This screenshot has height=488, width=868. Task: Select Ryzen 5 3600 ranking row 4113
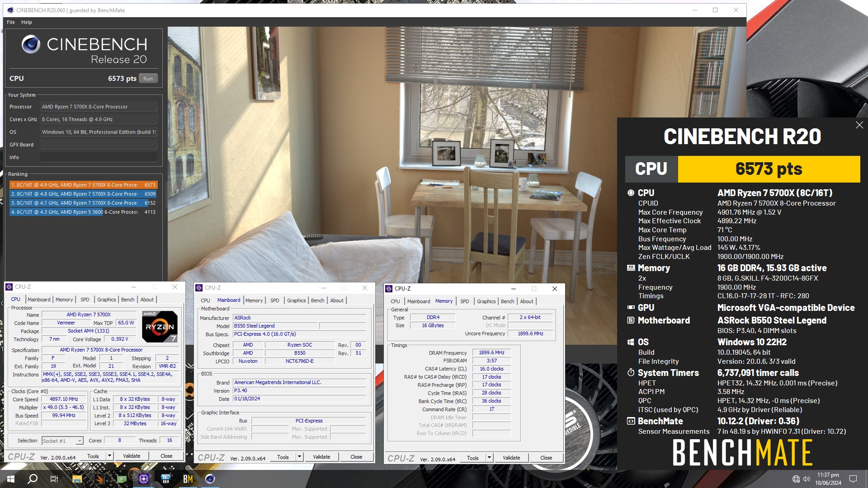click(83, 212)
